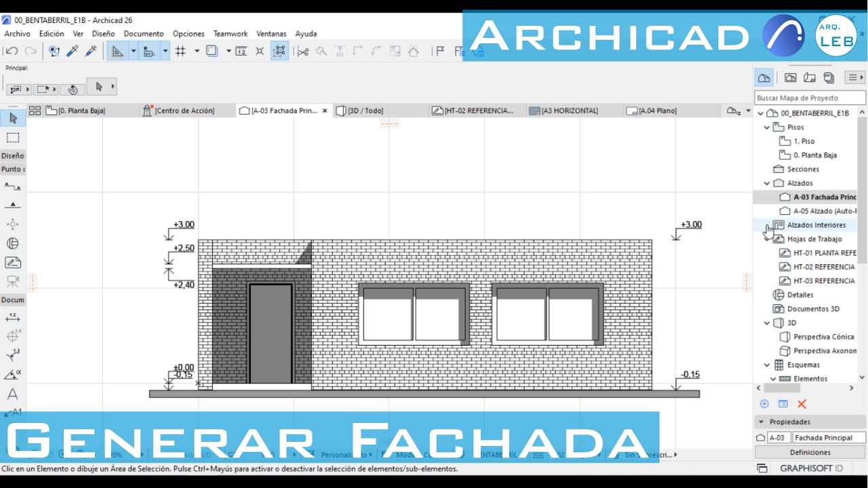Collapse the Docum toolbox section

(13, 300)
